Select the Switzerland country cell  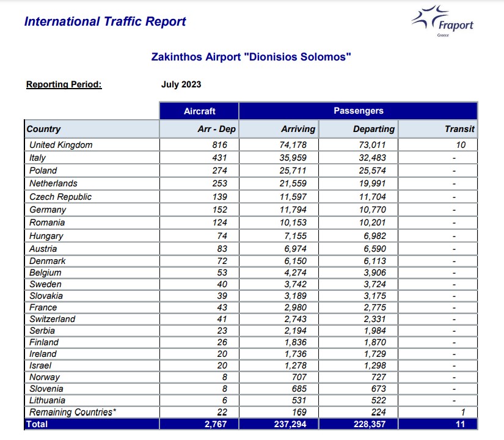(x=92, y=319)
